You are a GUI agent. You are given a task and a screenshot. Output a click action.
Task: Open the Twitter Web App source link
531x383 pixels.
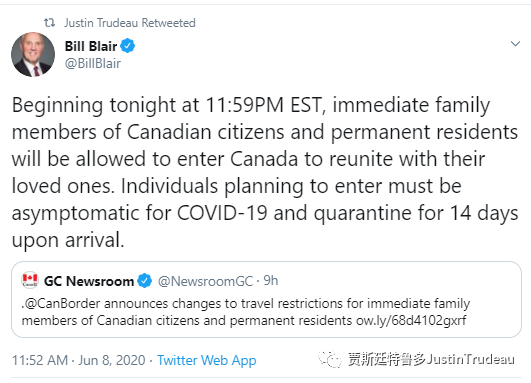207,361
